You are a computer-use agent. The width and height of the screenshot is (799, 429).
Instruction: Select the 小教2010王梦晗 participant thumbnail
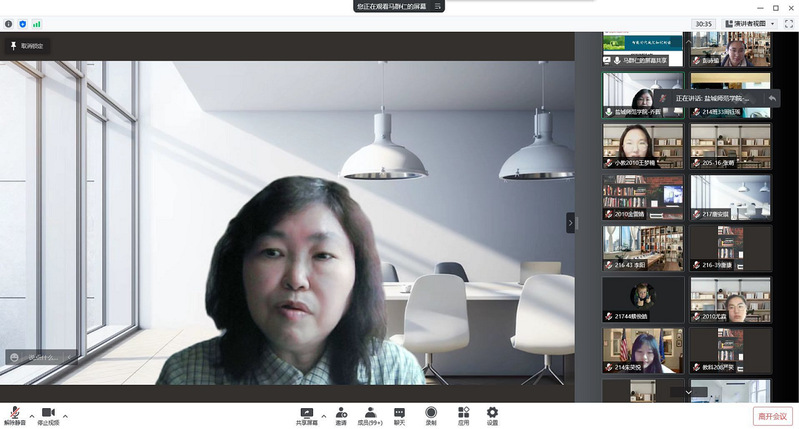[642, 145]
